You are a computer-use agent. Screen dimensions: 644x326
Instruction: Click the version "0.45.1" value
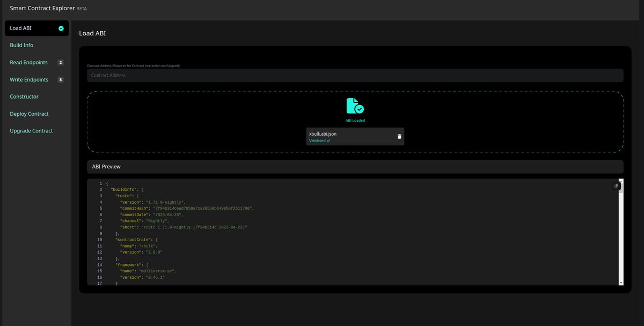(x=155, y=277)
